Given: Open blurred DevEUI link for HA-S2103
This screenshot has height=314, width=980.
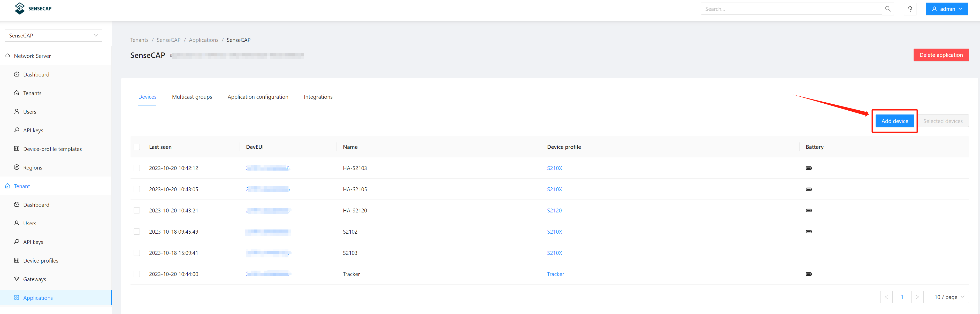Looking at the screenshot, I should [x=268, y=168].
